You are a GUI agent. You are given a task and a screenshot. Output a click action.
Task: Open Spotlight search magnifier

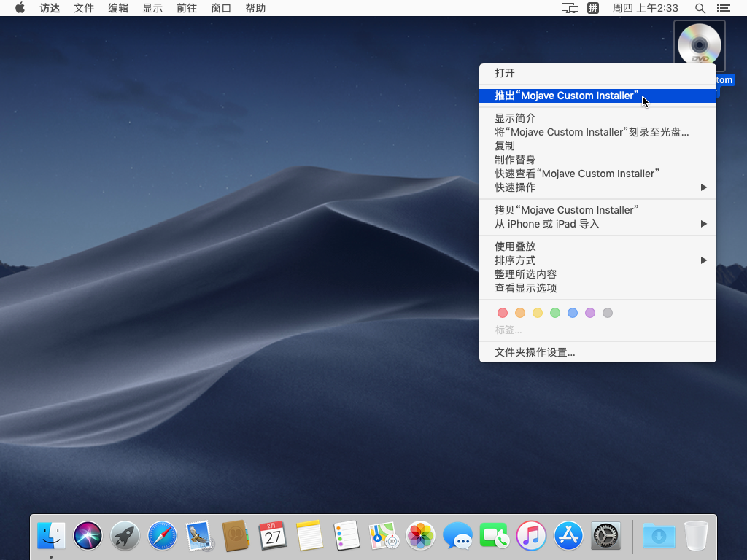700,8
